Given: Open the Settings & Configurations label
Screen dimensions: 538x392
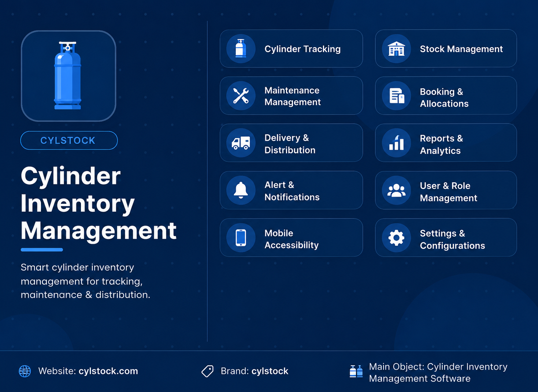Looking at the screenshot, I should pos(452,239).
